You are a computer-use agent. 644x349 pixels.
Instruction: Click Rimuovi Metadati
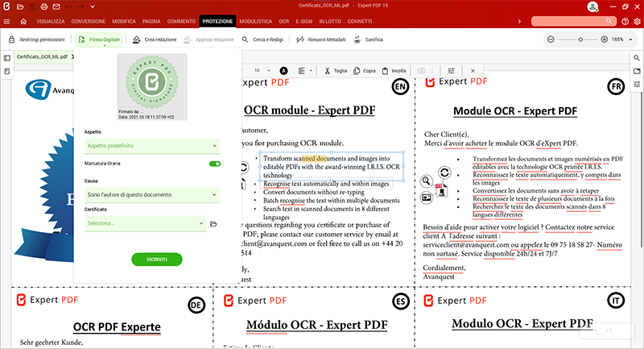[x=321, y=39]
